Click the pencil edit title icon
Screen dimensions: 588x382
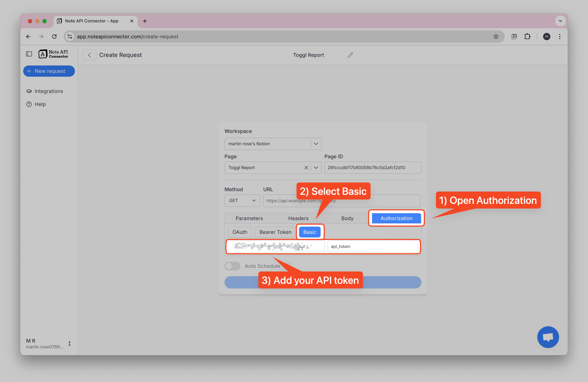pyautogui.click(x=350, y=55)
